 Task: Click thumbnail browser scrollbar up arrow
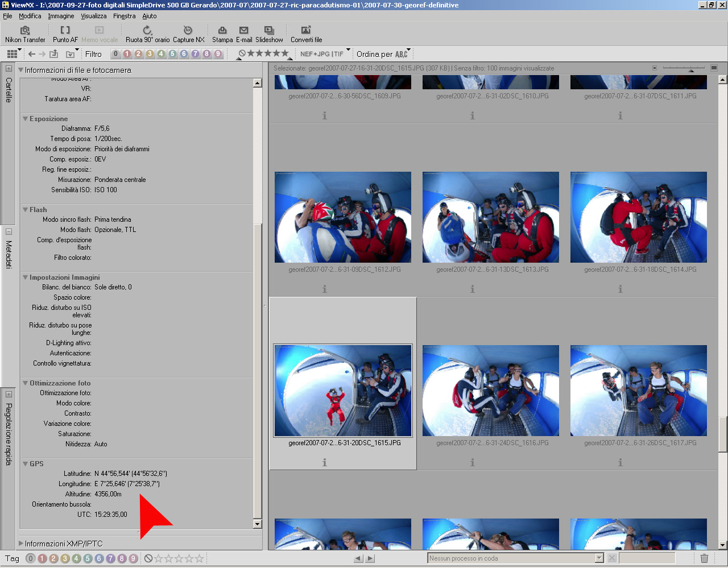723,79
